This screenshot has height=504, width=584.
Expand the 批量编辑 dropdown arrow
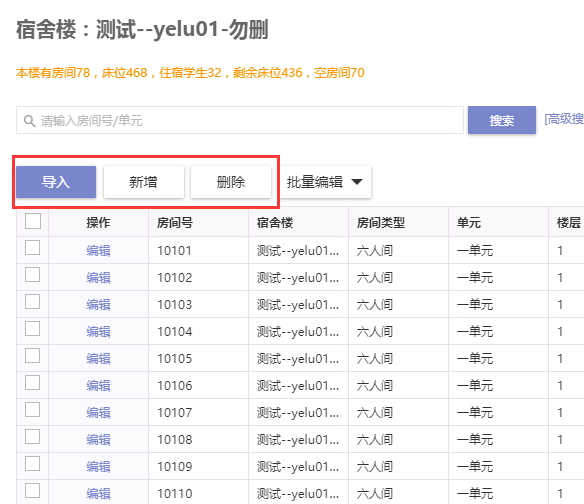tap(357, 182)
